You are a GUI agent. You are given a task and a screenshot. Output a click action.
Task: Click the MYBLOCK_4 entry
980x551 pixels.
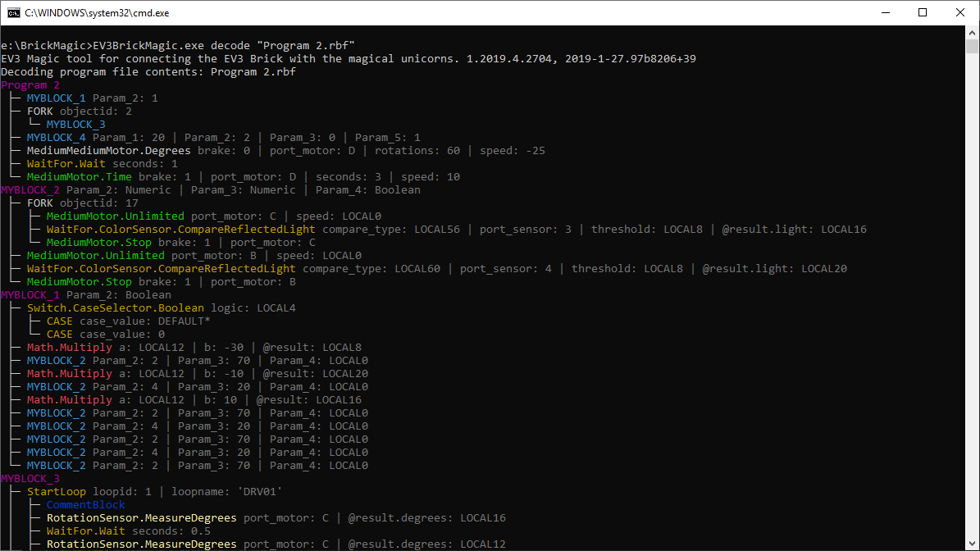pos(56,138)
